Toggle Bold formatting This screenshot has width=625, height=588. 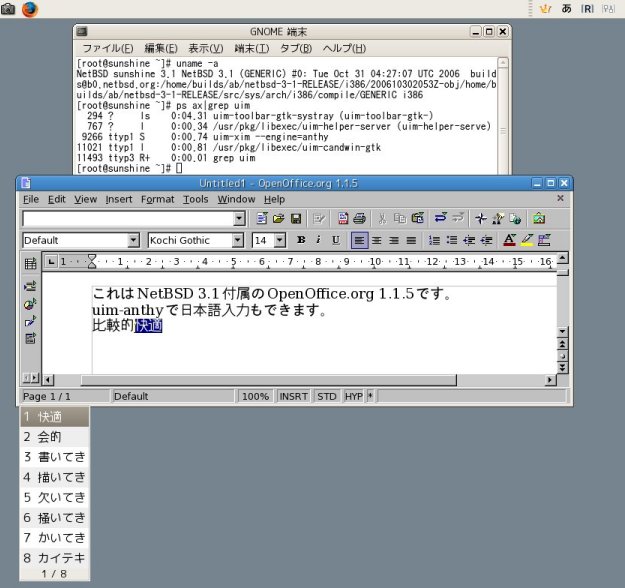(x=301, y=240)
